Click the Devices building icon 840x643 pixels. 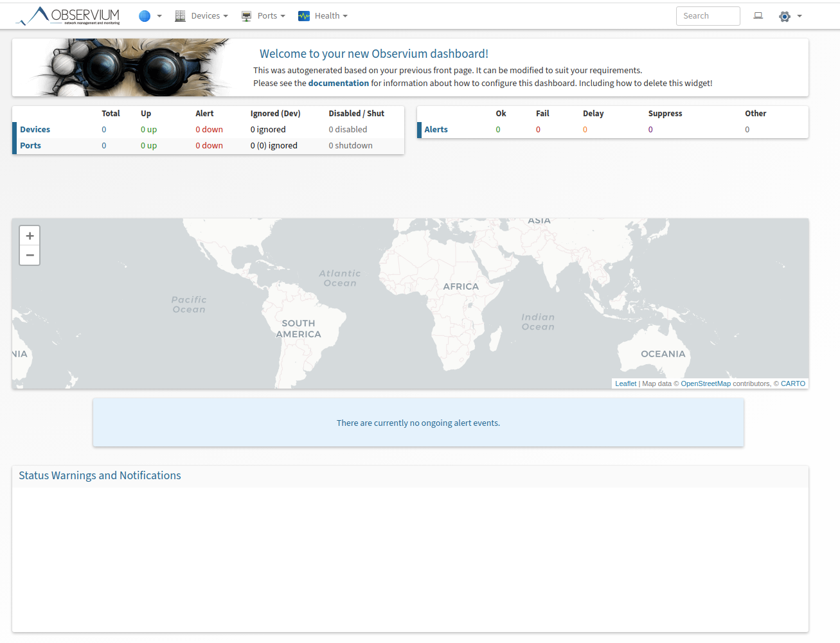(180, 16)
